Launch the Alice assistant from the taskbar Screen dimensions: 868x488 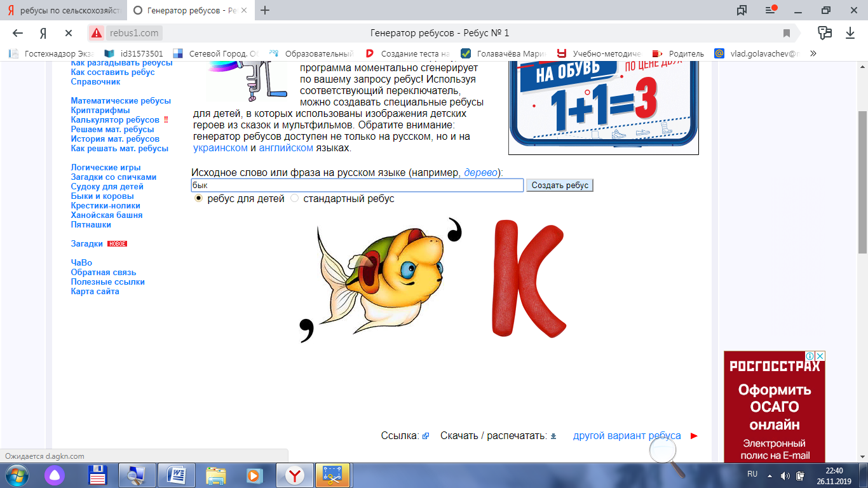(54, 475)
